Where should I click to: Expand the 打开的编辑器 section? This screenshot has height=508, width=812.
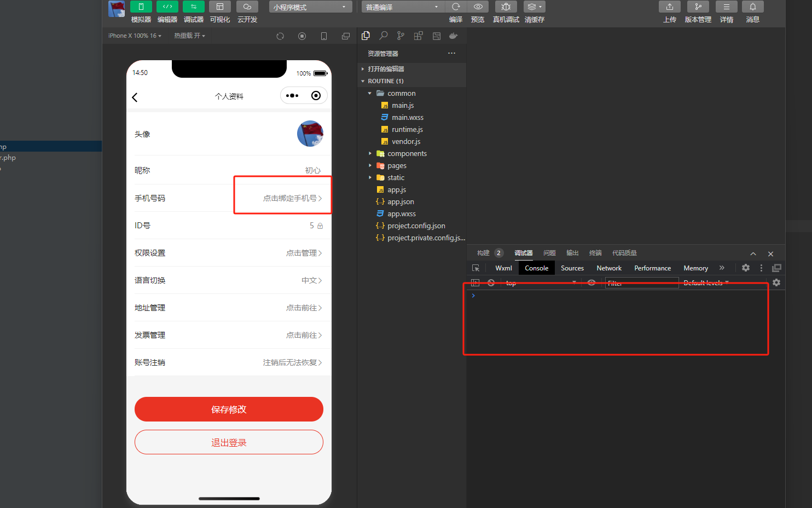coord(411,69)
